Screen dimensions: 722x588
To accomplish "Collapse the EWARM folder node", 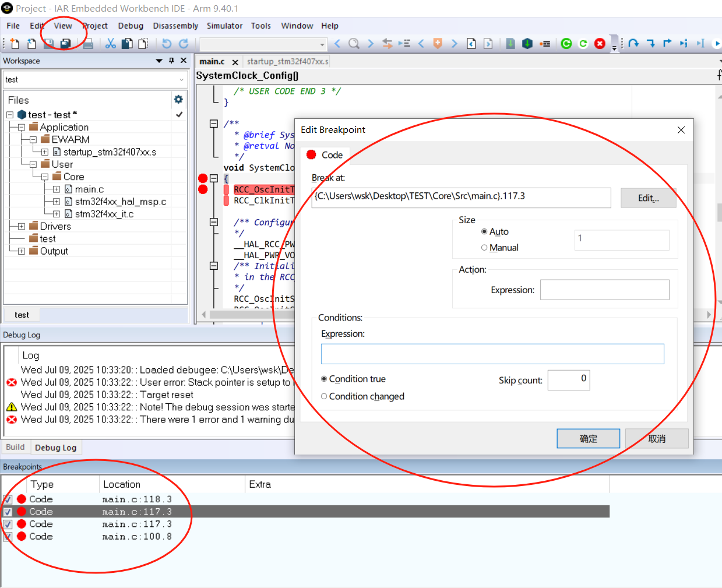I will coord(33,140).
